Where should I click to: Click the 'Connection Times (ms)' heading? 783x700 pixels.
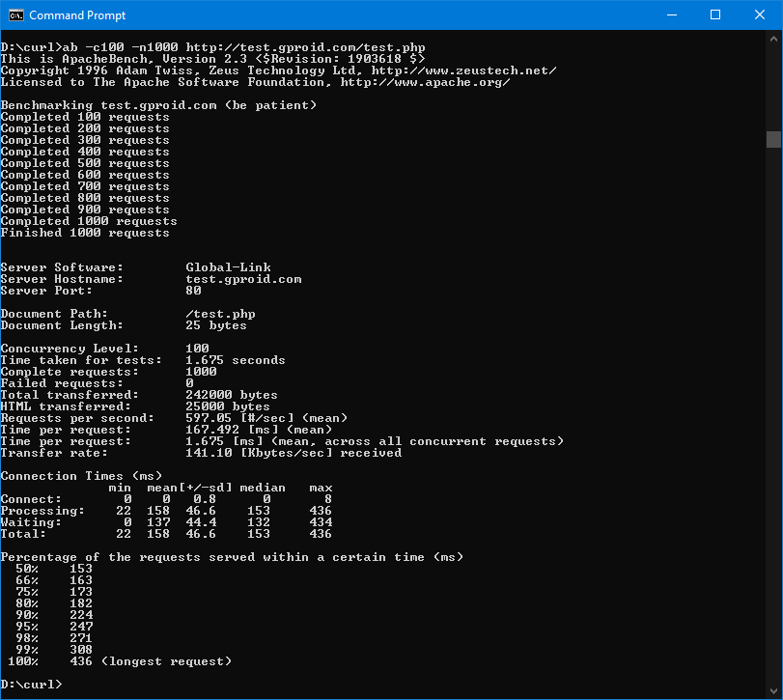click(x=81, y=476)
